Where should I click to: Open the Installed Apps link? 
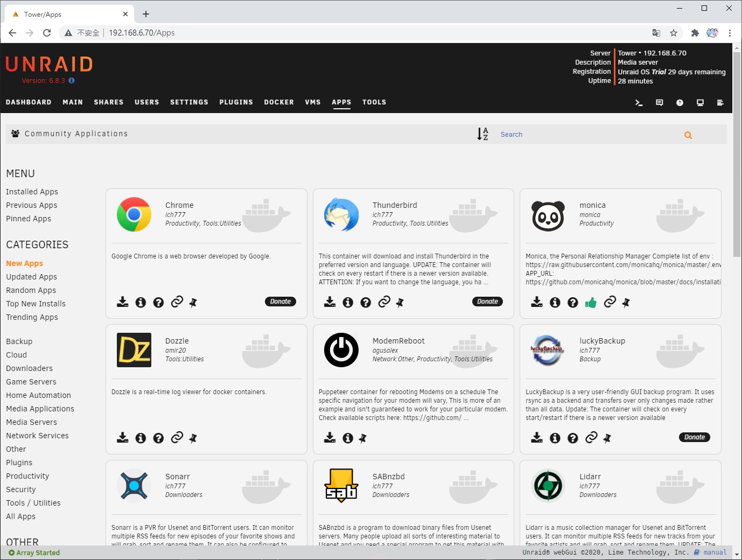(32, 192)
